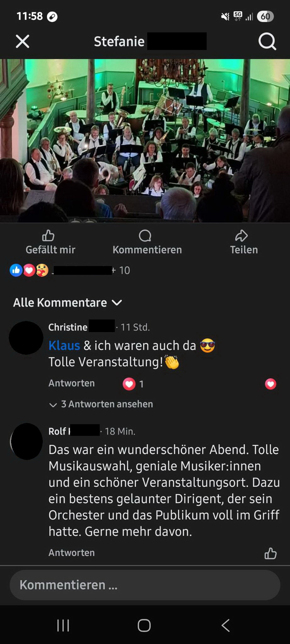Close the photo view with X
The height and width of the screenshot is (644, 290).
(x=22, y=41)
